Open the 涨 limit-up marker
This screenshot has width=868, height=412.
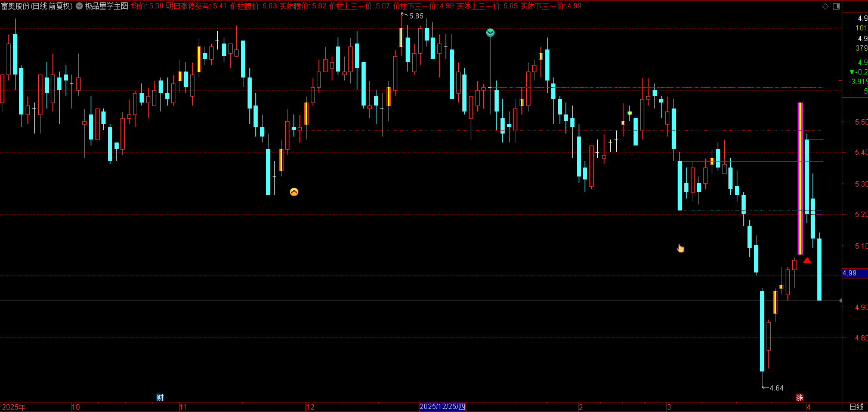[799, 398]
